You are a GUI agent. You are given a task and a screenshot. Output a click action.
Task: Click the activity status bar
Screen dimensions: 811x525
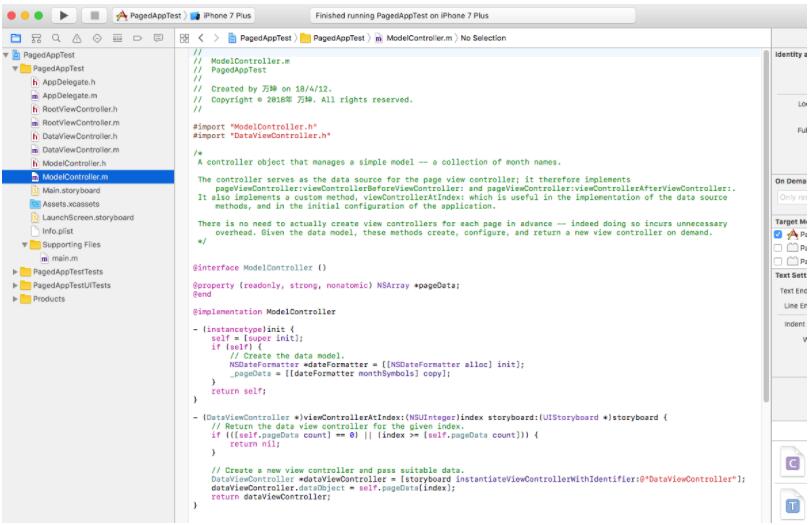tap(472, 16)
